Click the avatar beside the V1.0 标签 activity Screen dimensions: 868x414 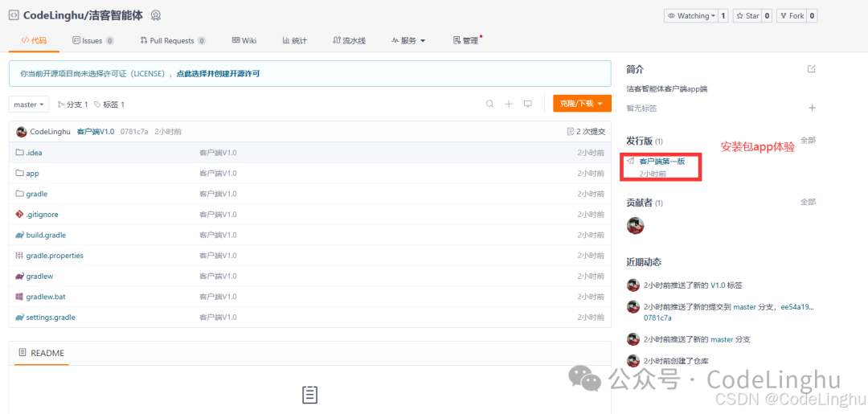(633, 285)
